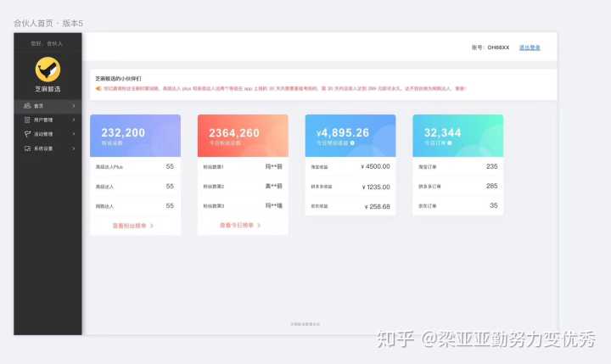The image size is (611, 364).
Task: Open the 查看粉丝榜单 link
Action: pos(133,226)
